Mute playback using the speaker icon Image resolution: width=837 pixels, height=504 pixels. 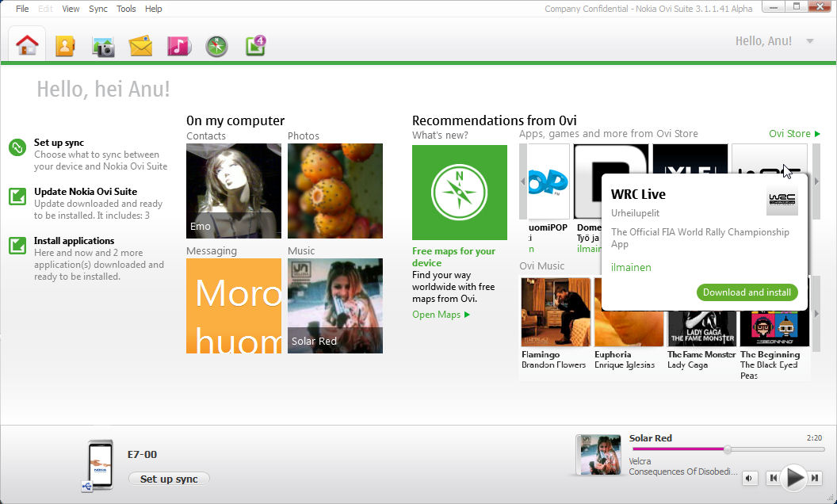click(x=748, y=478)
